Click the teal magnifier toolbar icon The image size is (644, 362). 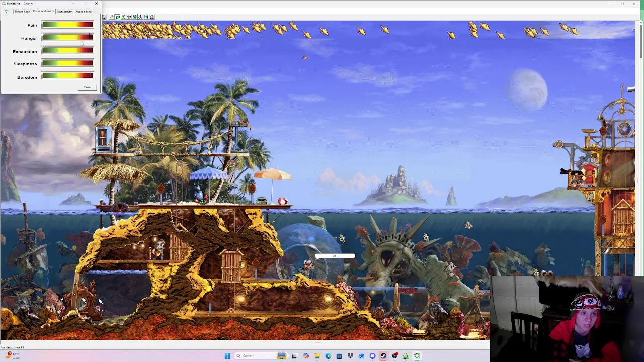click(x=146, y=17)
